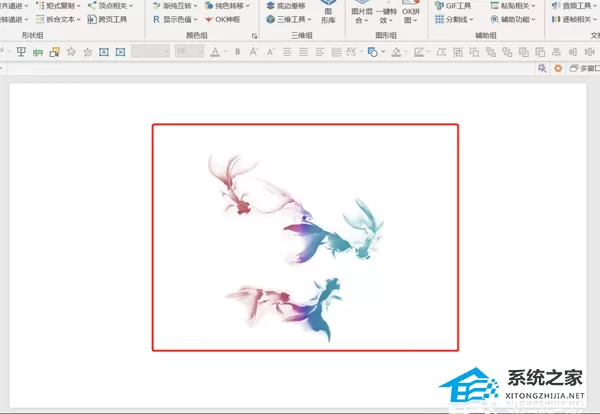Open the 颜色组 dialog launcher
The height and width of the screenshot is (414, 600).
pyautogui.click(x=254, y=36)
